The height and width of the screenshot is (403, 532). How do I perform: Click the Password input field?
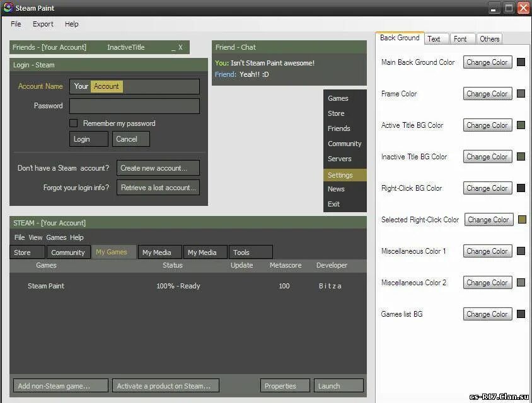tap(134, 106)
